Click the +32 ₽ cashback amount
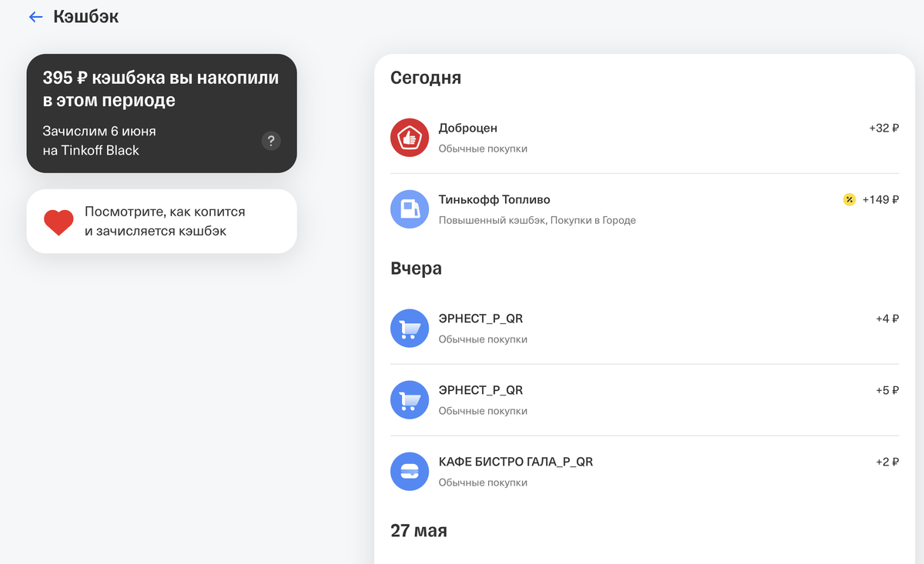Viewport: 924px width, 564px height. [884, 128]
